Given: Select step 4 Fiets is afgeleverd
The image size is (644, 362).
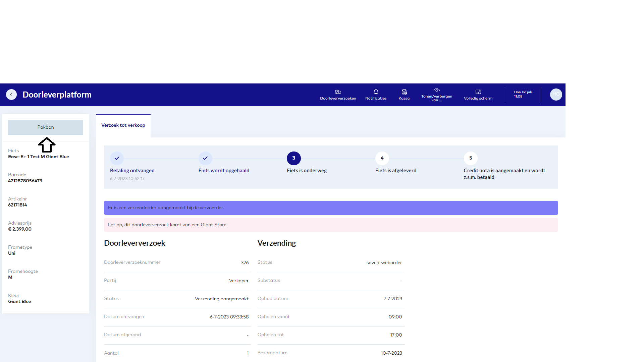Looking at the screenshot, I should pos(382,158).
